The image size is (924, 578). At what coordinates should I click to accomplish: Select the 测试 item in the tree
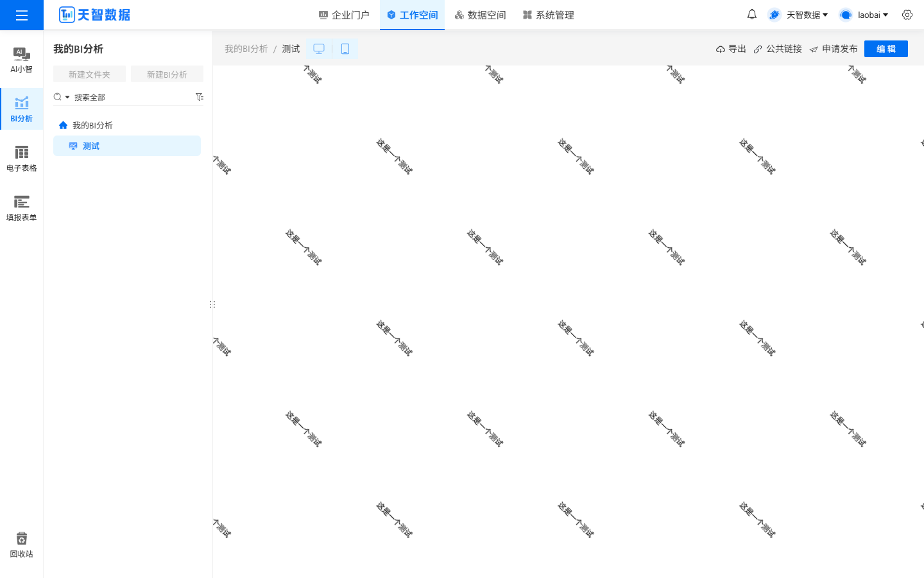[x=127, y=146]
